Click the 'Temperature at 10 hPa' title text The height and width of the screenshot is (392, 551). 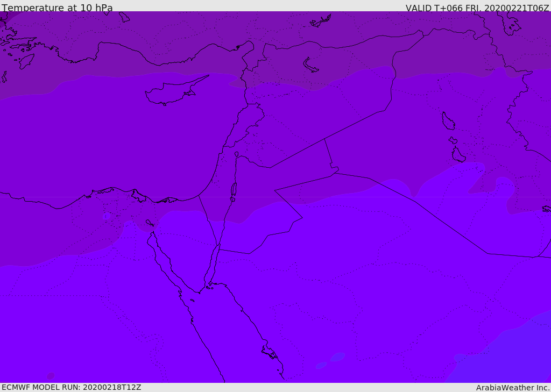(57, 8)
